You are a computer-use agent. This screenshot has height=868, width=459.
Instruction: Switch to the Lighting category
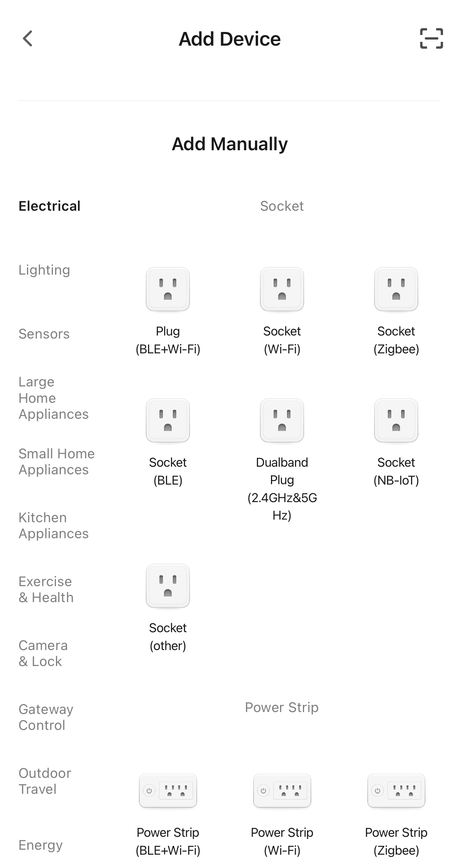tap(44, 270)
